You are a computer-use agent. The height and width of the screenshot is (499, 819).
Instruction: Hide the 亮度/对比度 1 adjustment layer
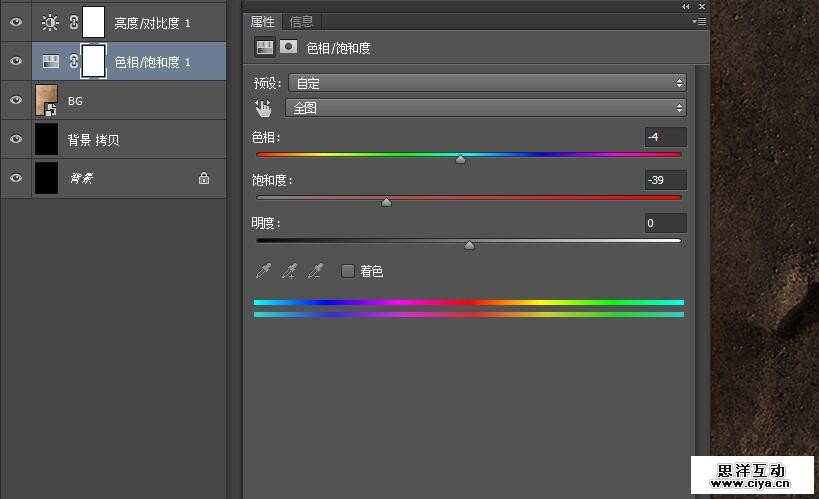(x=15, y=22)
